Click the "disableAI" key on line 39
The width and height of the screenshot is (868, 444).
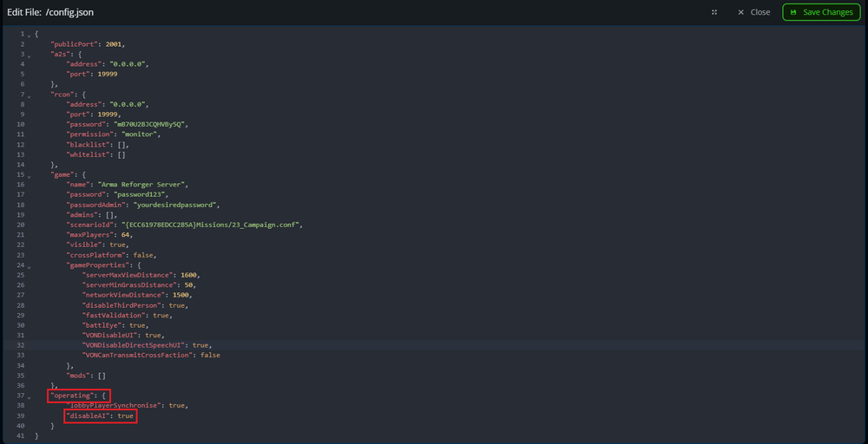point(88,415)
